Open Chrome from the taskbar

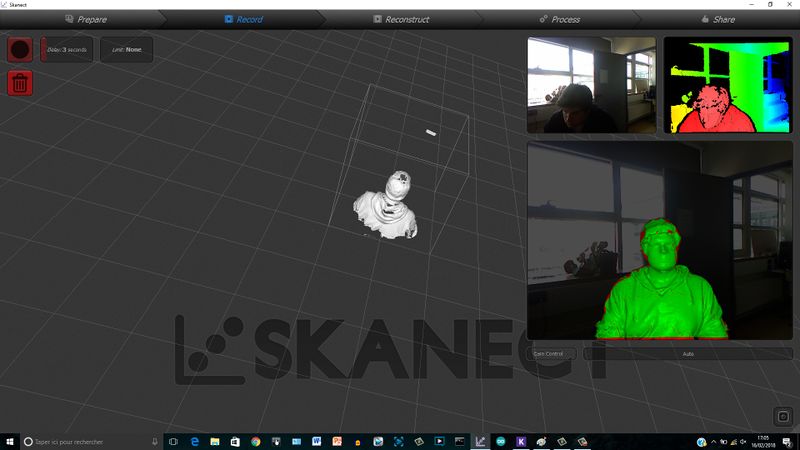(255, 441)
